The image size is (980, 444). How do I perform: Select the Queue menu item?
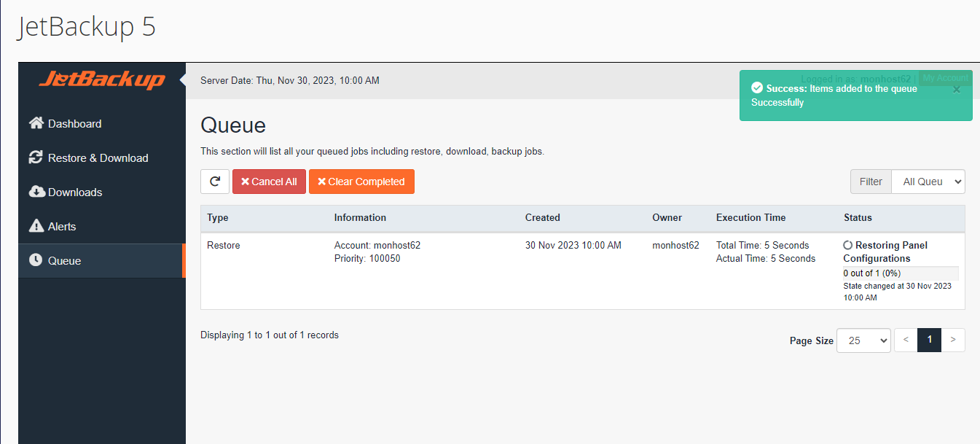click(x=102, y=261)
